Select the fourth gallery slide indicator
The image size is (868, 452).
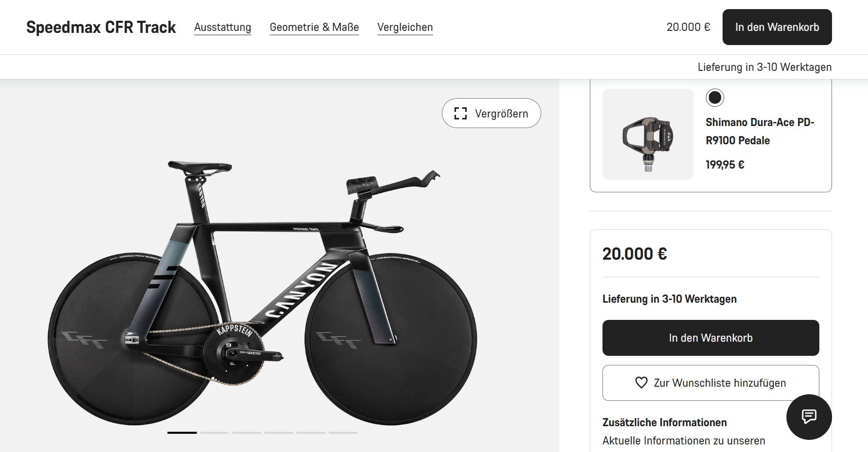(279, 433)
